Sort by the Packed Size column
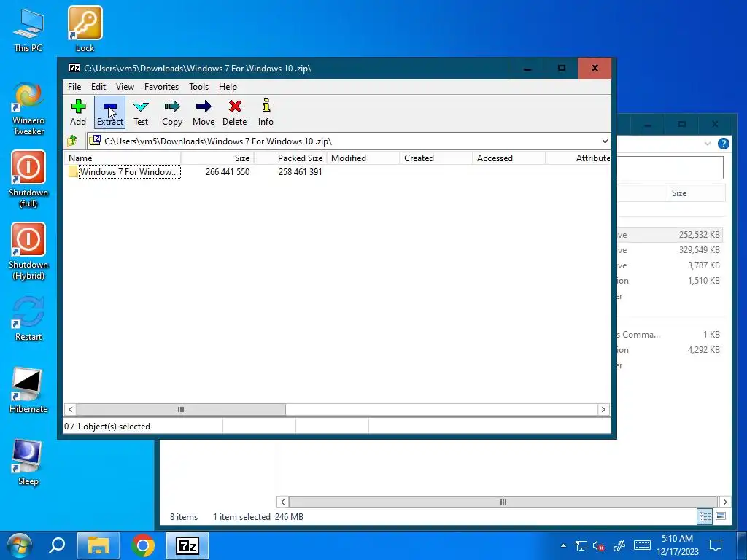 click(x=290, y=158)
